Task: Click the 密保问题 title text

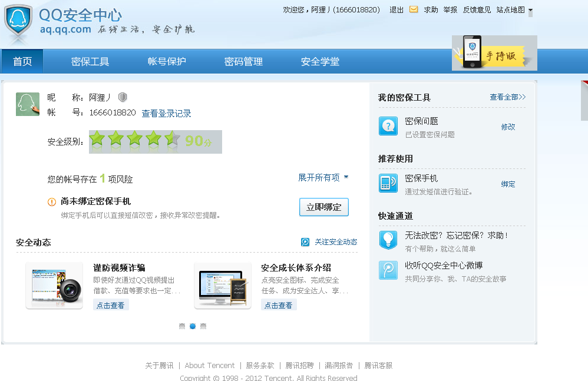Action: 421,121
